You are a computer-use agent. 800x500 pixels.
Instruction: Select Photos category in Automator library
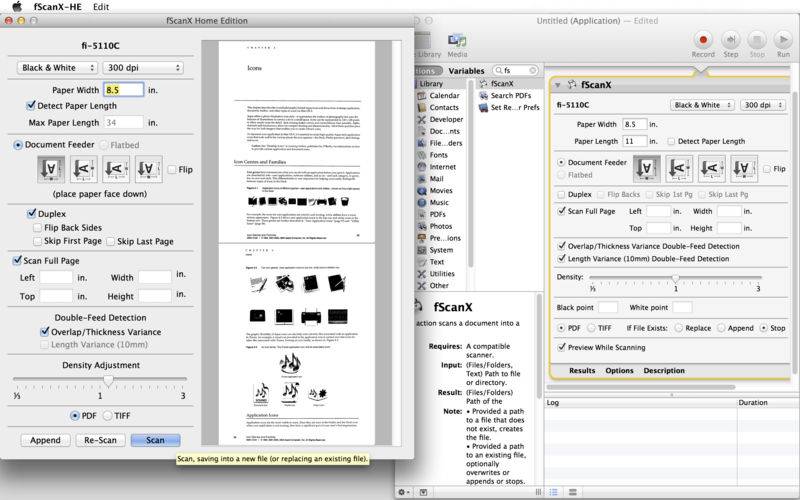tap(440, 226)
